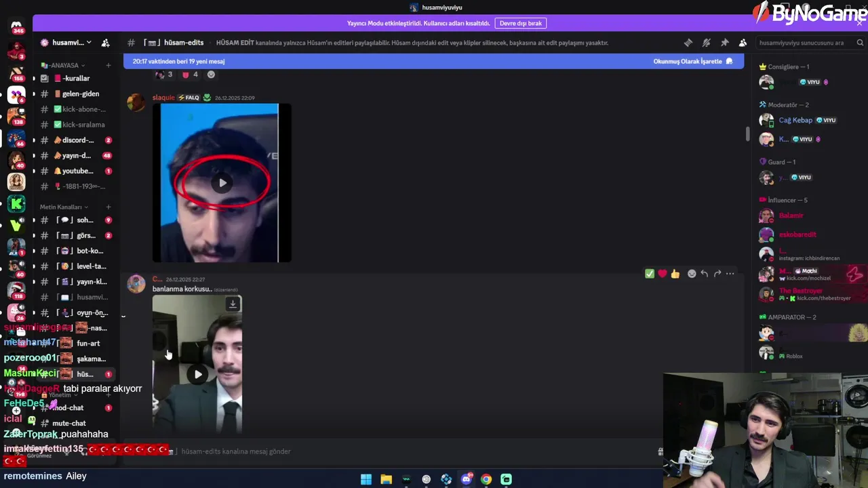React with the thumbs up emoji
Screen dimensions: 868x488
point(675,274)
